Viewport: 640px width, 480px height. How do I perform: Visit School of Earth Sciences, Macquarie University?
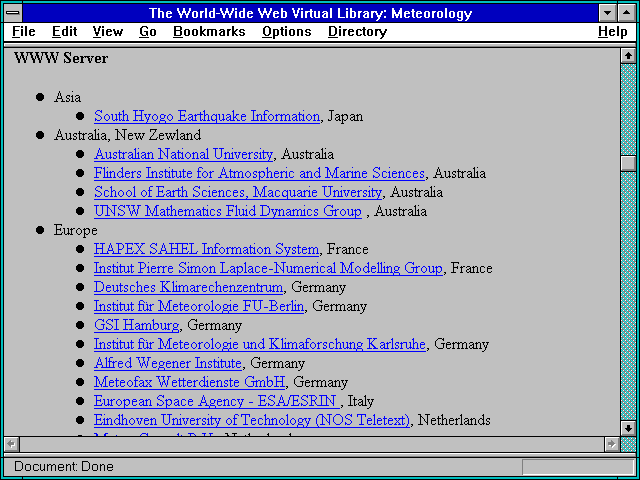(238, 192)
